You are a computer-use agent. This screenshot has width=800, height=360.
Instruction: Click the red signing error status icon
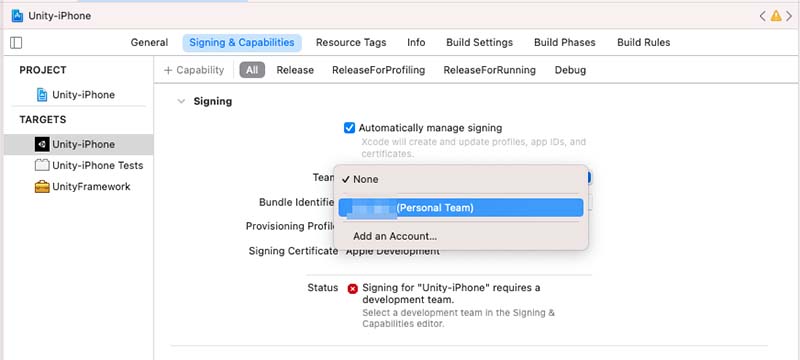(352, 289)
